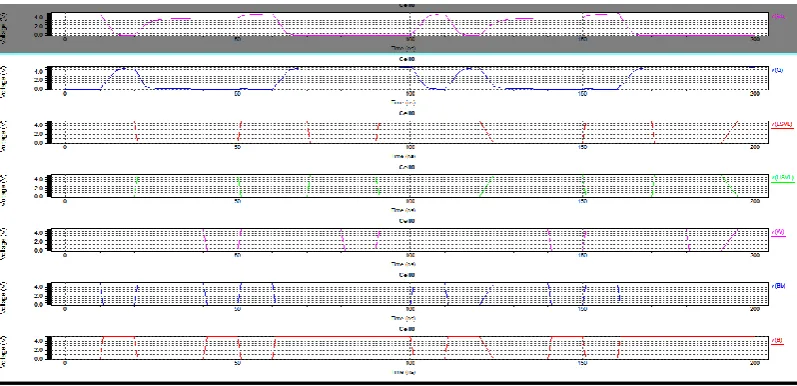Click the magenta trace legend label in gray plot
797x386 pixels.
778,16
